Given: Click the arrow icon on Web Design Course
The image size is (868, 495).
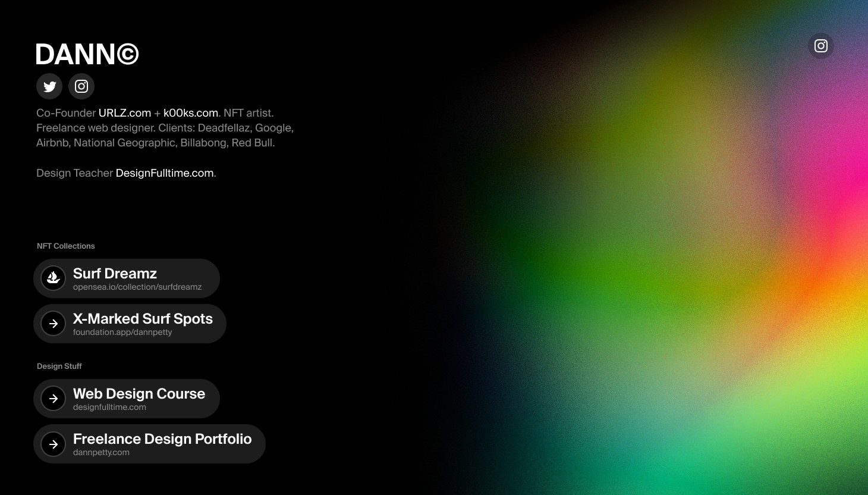Looking at the screenshot, I should pyautogui.click(x=54, y=399).
